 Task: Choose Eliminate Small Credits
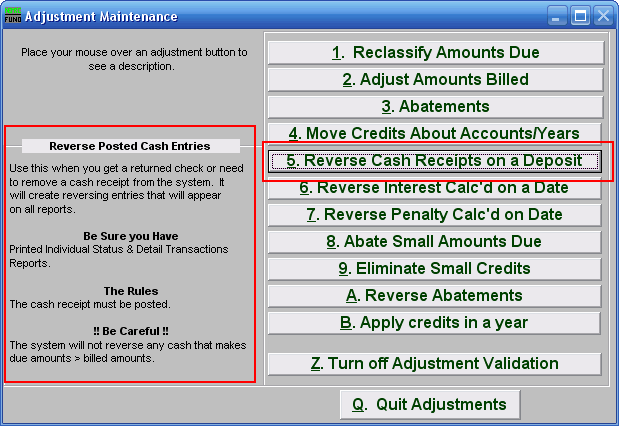pyautogui.click(x=435, y=268)
